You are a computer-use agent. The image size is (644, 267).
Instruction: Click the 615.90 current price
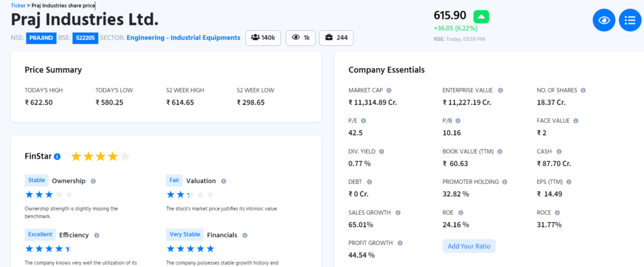[450, 16]
